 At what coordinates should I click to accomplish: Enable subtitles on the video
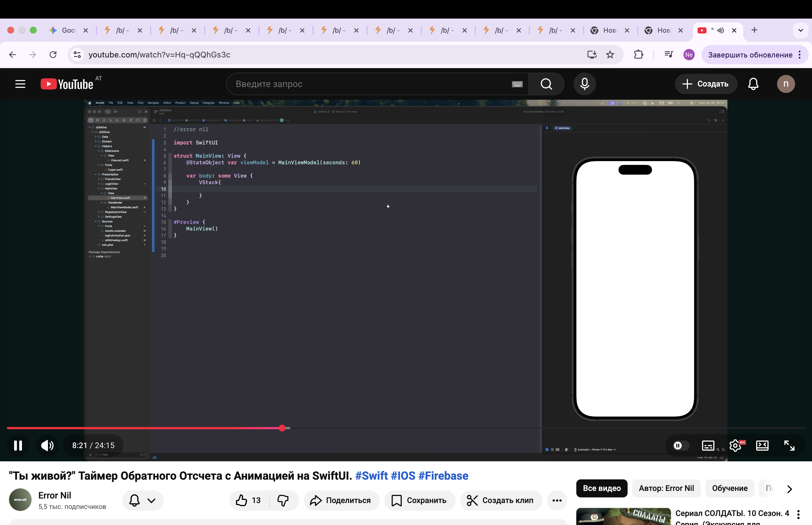[708, 445]
